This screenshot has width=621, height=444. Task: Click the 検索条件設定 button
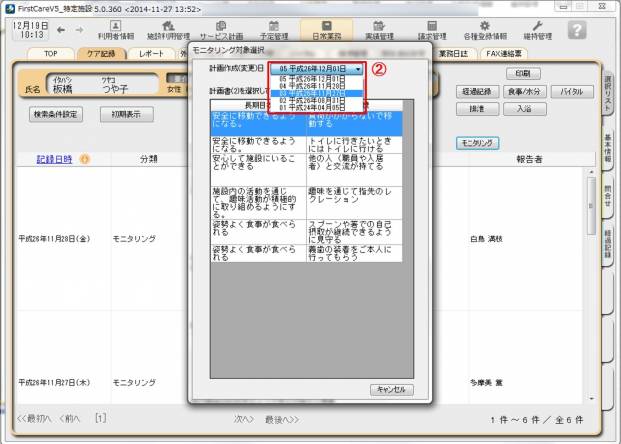(56, 115)
